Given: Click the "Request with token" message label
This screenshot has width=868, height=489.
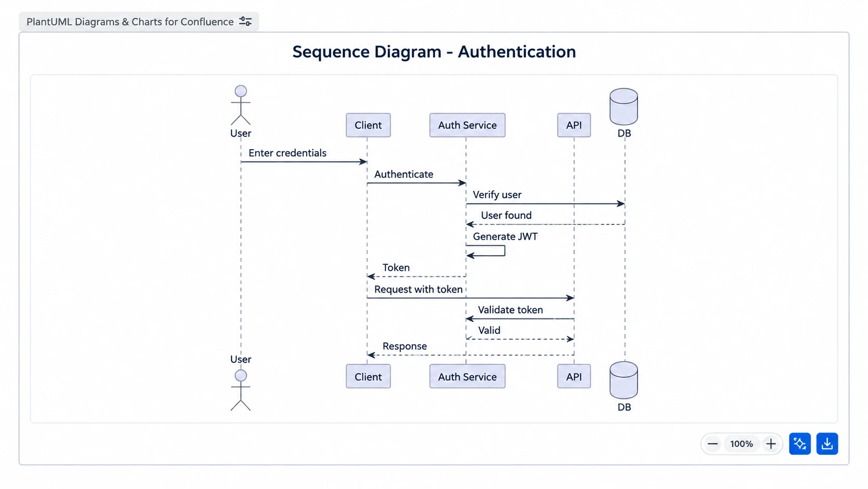Looking at the screenshot, I should tap(418, 289).
